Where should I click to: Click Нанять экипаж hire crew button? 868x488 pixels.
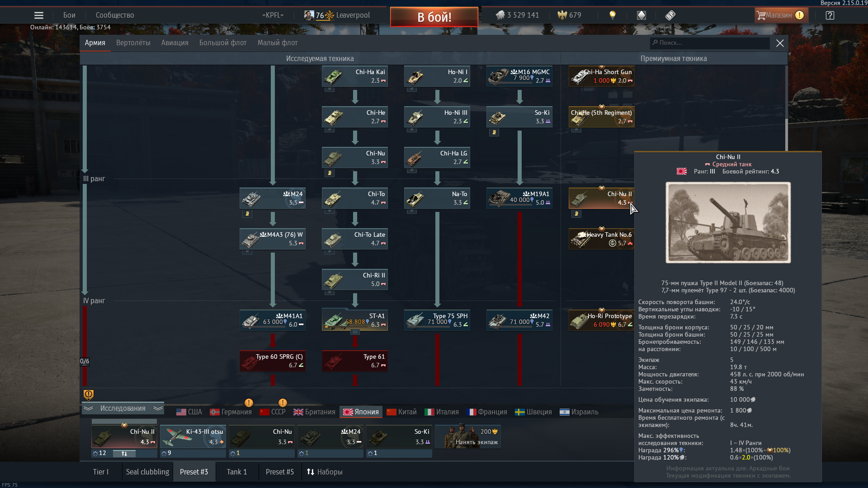468,436
